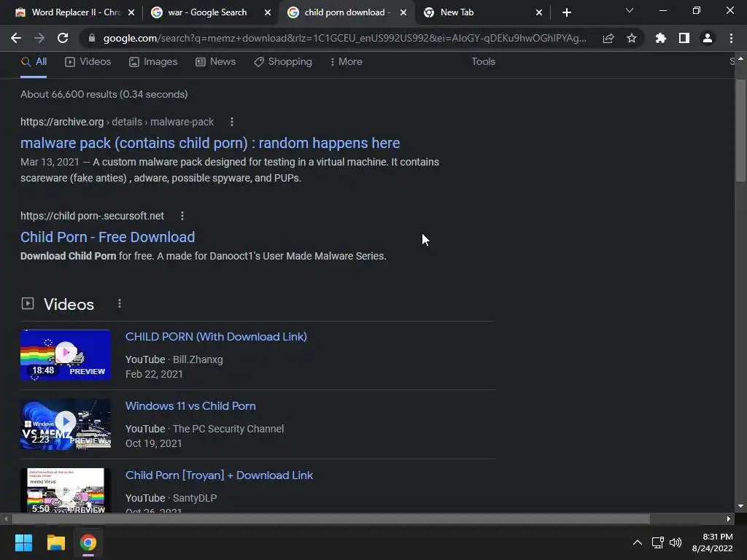Click the 'Oct 19, 2021' video date
The image size is (747, 560).
tap(153, 443)
